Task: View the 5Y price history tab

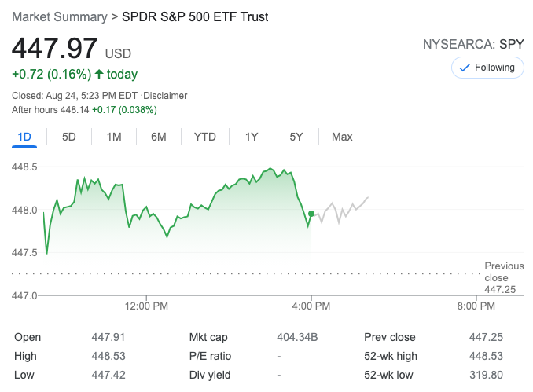Action: (x=296, y=137)
